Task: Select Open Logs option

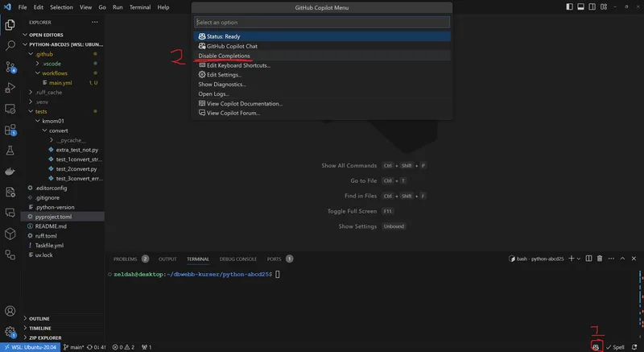Action: (322, 94)
